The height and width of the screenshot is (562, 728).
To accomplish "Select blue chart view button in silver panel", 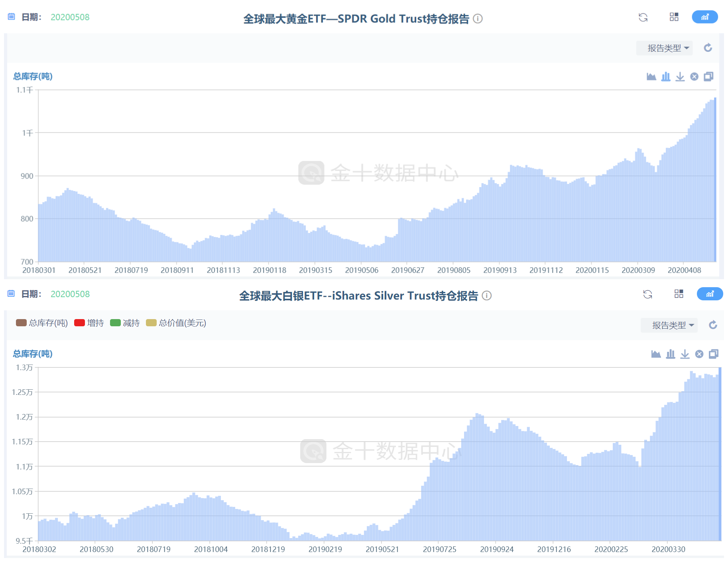I will (x=710, y=294).
